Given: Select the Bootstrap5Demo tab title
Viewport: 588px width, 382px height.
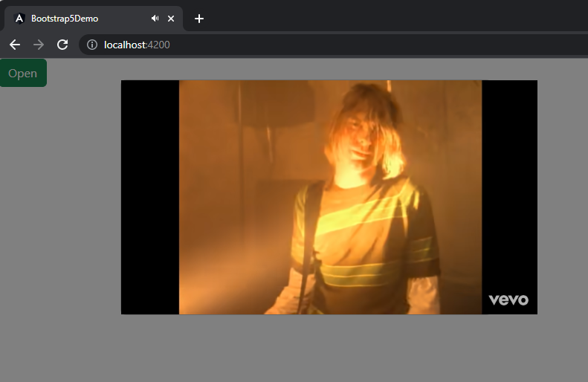Looking at the screenshot, I should [65, 19].
